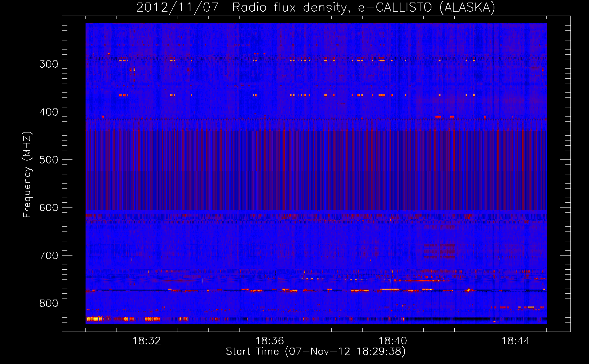Click the 'Start Time (07-Nov-12 18:29:38)' label
Image resolution: width=589 pixels, height=364 pixels.
[x=316, y=352]
